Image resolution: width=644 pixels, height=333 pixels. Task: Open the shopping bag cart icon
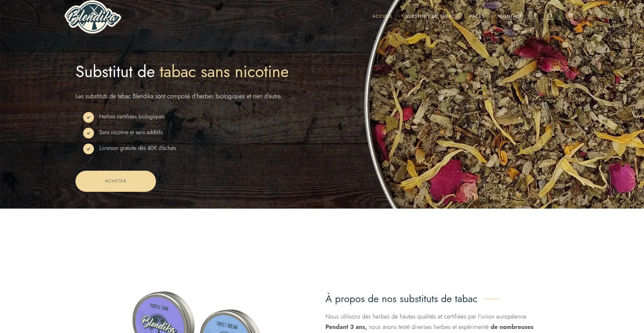point(569,16)
